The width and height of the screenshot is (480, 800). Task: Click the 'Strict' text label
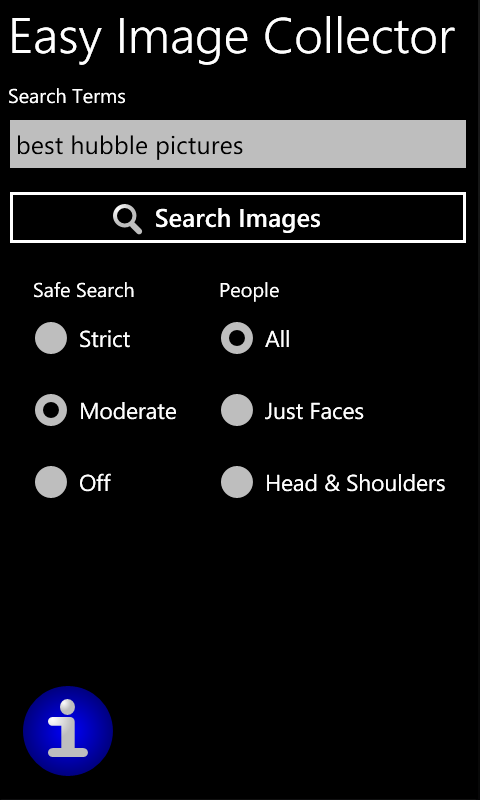tap(105, 339)
